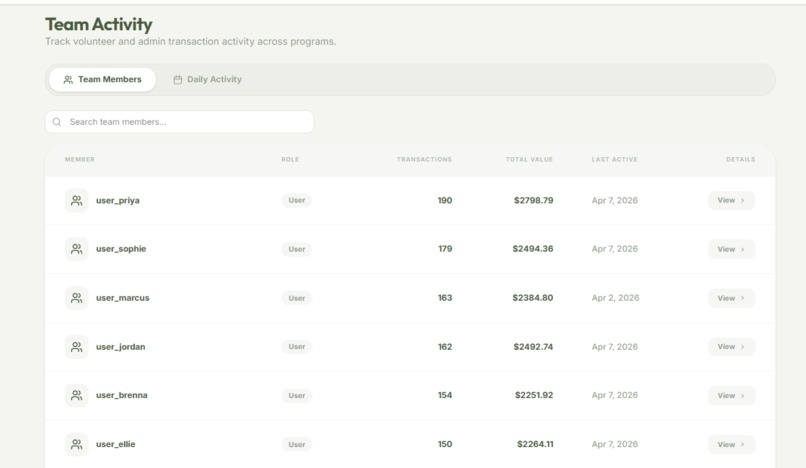Select the Details column header
This screenshot has height=468, width=806.
[740, 159]
